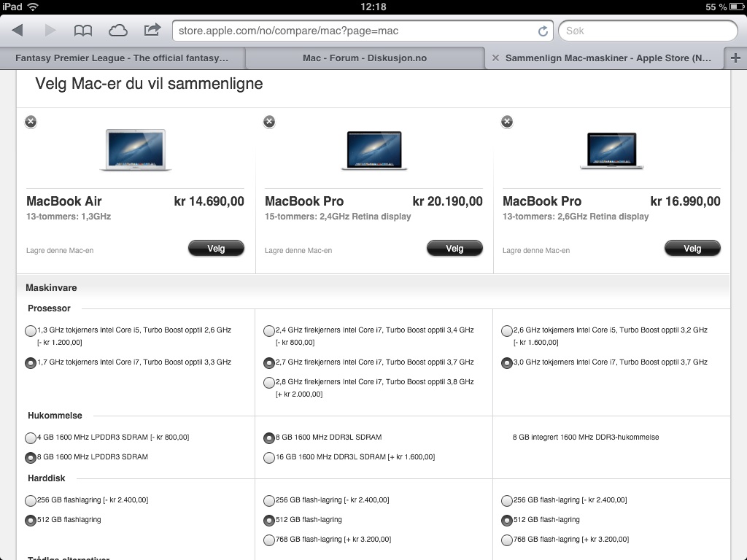This screenshot has height=560, width=747.
Task: Tap the 55 % battery indicator
Action: point(723,7)
